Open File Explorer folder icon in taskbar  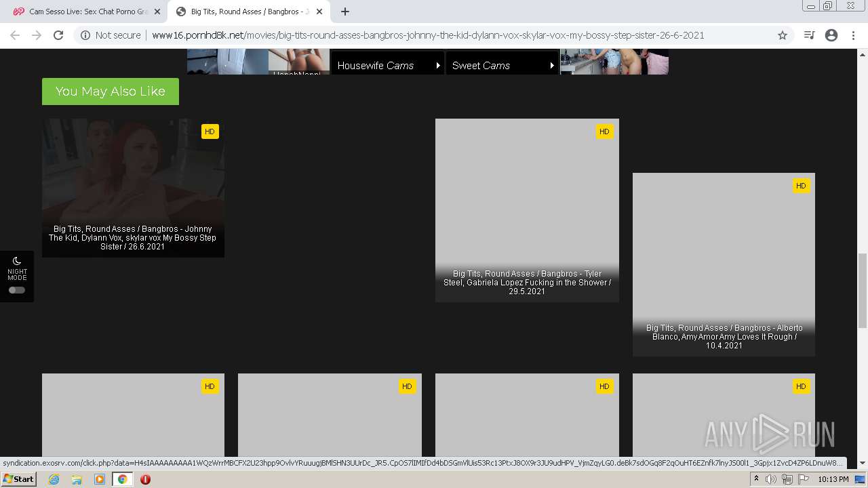click(77, 479)
